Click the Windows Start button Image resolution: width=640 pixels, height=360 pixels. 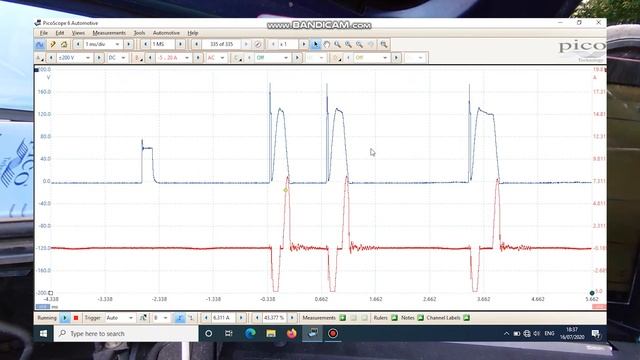pyautogui.click(x=43, y=334)
